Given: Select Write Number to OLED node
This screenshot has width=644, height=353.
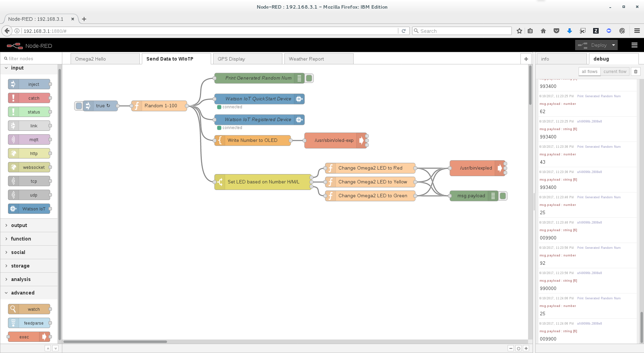Looking at the screenshot, I should coord(253,141).
